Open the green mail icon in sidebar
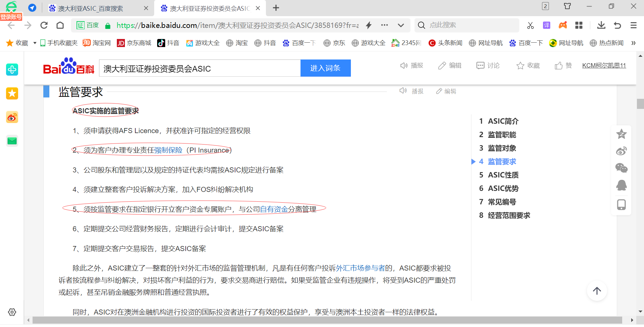Screen dimensions: 644x327 12,141
